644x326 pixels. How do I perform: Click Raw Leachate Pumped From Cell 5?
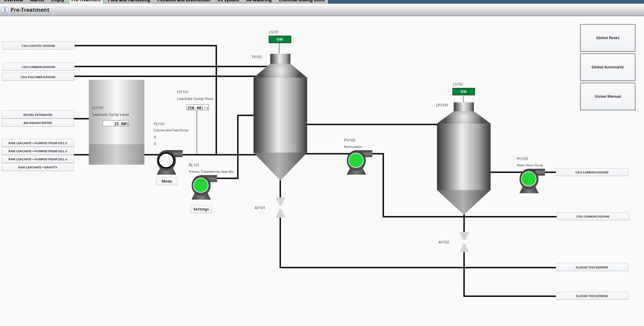[x=38, y=143]
